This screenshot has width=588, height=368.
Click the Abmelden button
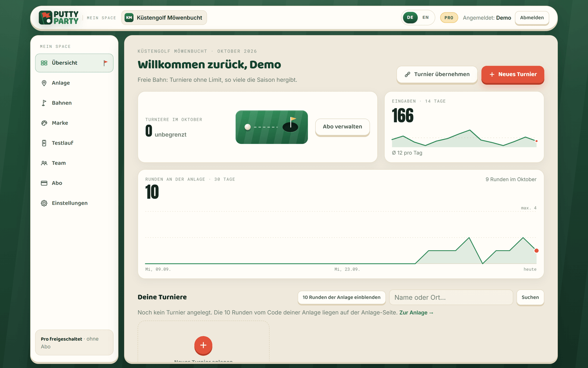(532, 18)
